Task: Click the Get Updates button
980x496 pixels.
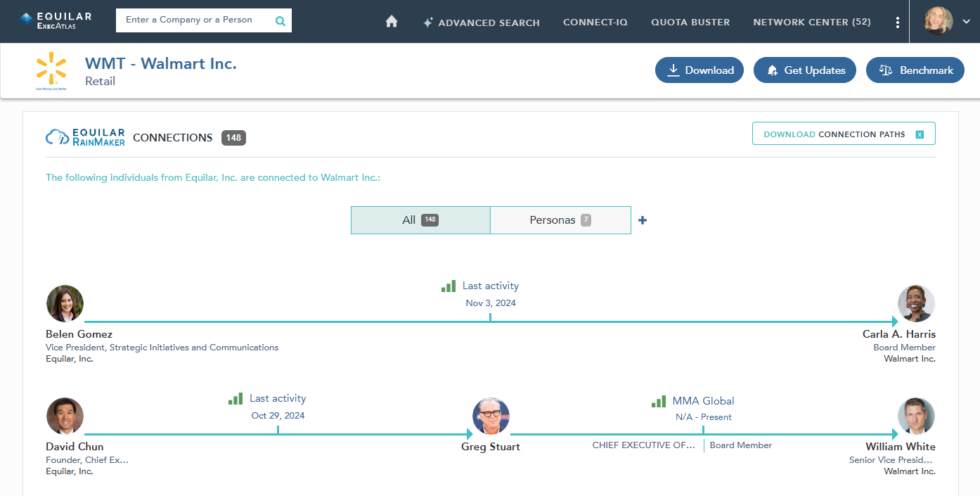Action: tap(804, 70)
